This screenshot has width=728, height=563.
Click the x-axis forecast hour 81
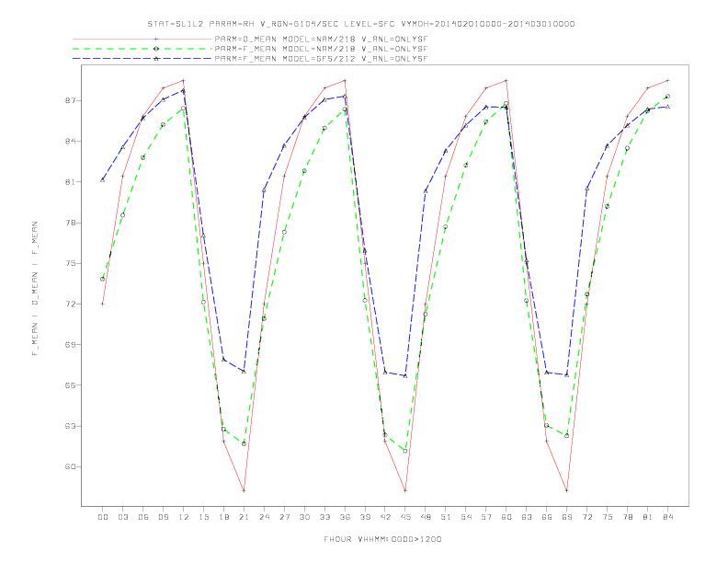[x=648, y=517]
